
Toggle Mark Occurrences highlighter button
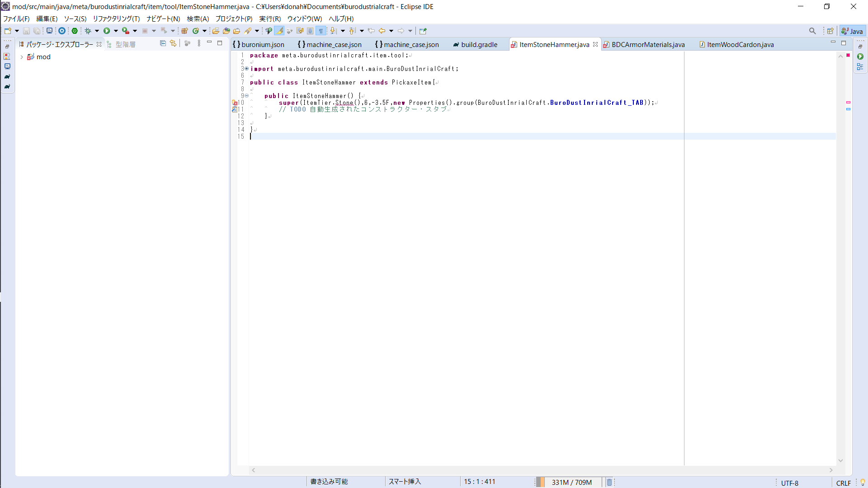tap(279, 31)
